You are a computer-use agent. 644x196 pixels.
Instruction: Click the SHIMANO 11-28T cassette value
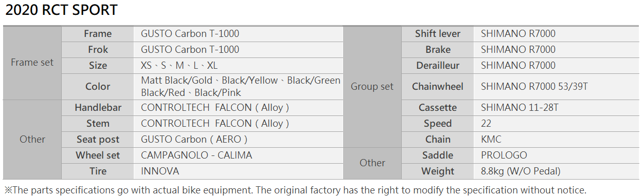pyautogui.click(x=518, y=108)
